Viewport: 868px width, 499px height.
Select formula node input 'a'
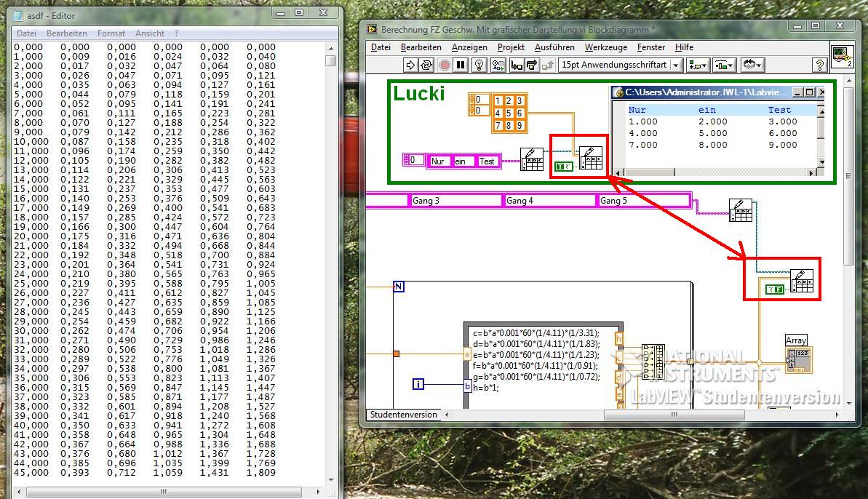pyautogui.click(x=467, y=355)
